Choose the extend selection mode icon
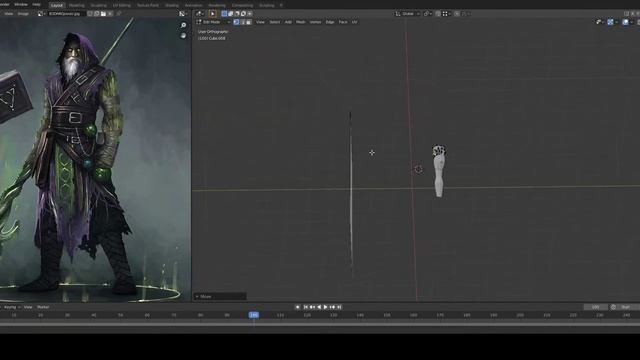The width and height of the screenshot is (640, 360). (231, 13)
